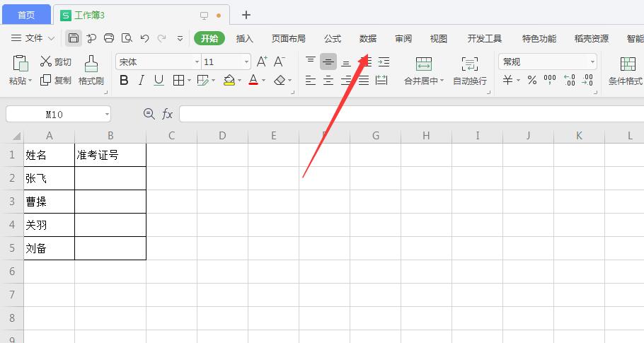Open the font size 11 dropdown
644x343 pixels.
click(246, 62)
